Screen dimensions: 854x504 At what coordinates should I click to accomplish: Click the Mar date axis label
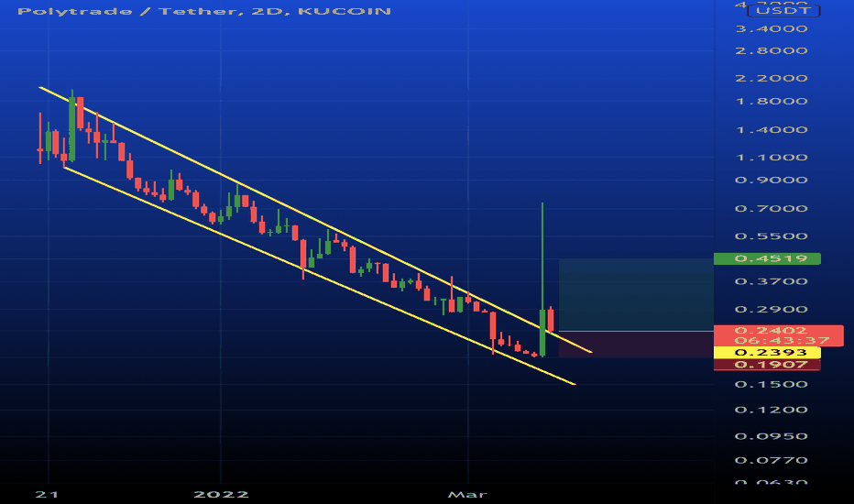coord(467,495)
